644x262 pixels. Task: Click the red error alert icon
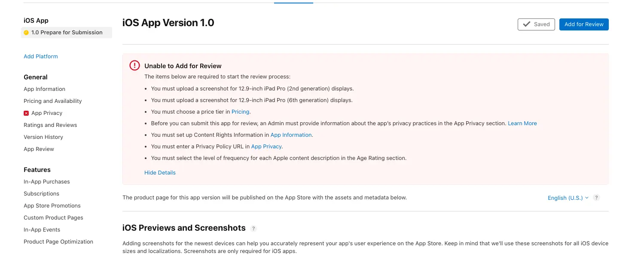[x=134, y=66]
